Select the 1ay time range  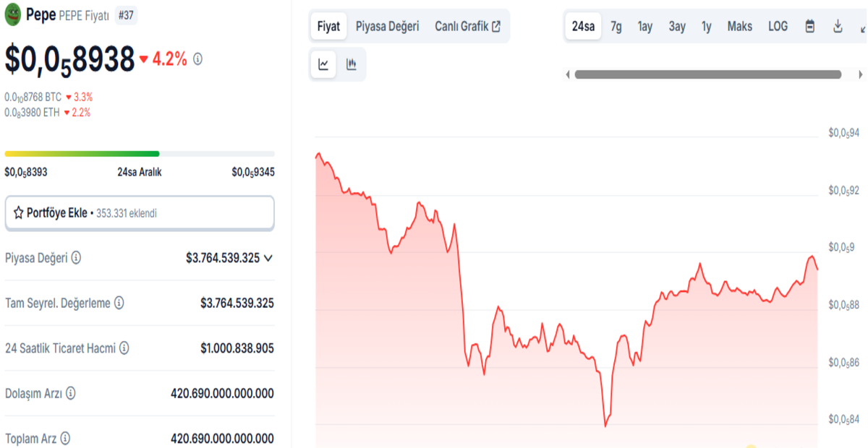pos(645,27)
